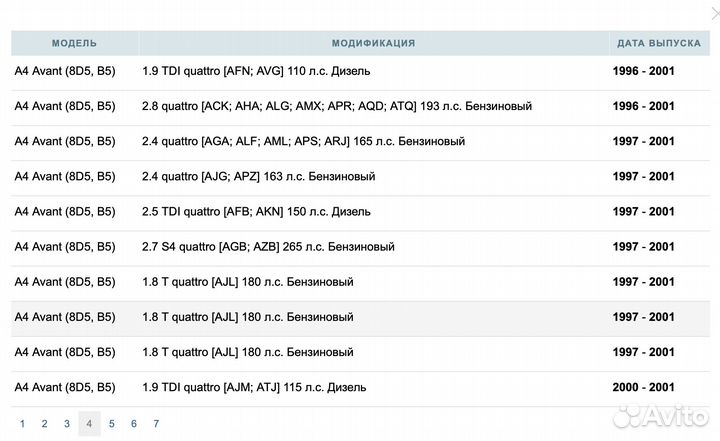The image size is (720, 441).
Task: Open last page 7 of the table
Action: click(x=156, y=423)
